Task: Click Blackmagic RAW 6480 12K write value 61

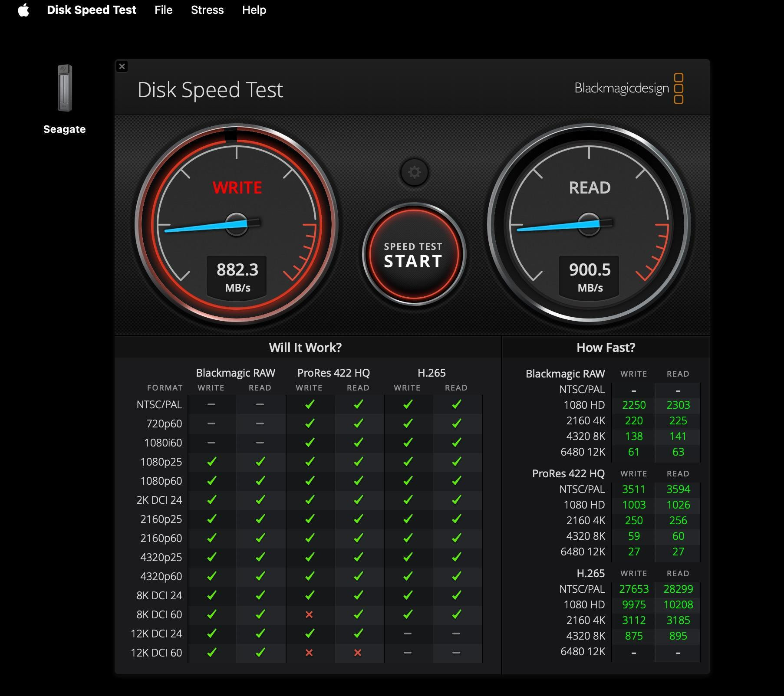Action: coord(634,452)
